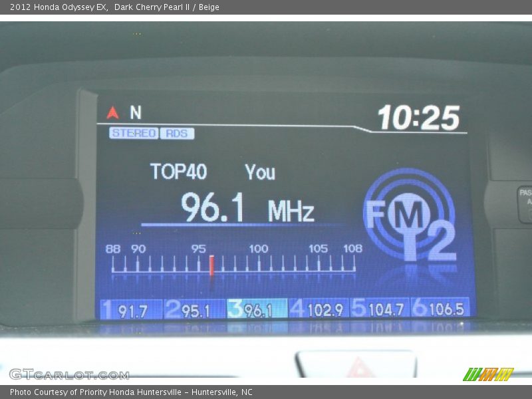Viewport: 532px width, 399px height.
Task: Click the 100 mark on frequency scale
Action: point(259,249)
